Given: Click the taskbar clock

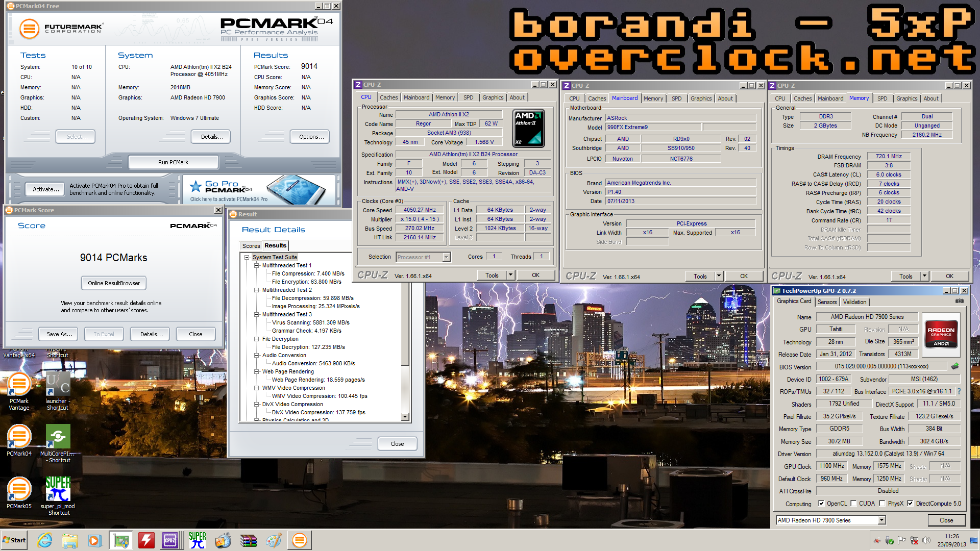Looking at the screenshot, I should 951,540.
